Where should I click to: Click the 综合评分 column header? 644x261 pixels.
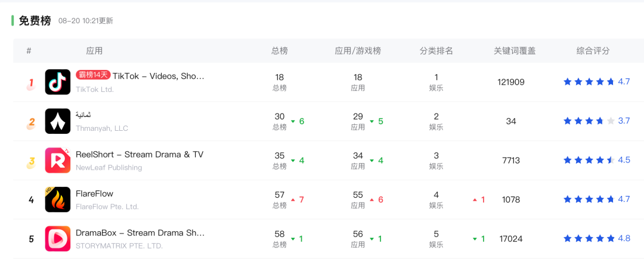[593, 51]
